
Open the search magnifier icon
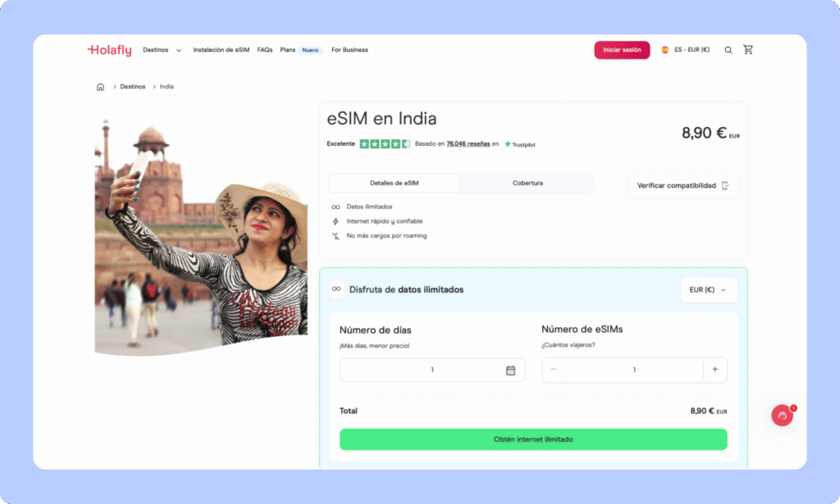click(x=728, y=50)
